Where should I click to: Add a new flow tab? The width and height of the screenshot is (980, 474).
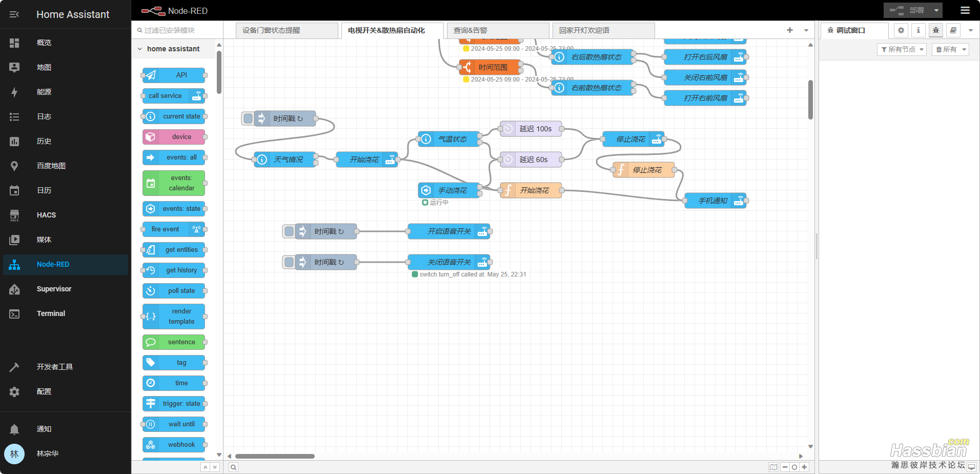coord(790,30)
